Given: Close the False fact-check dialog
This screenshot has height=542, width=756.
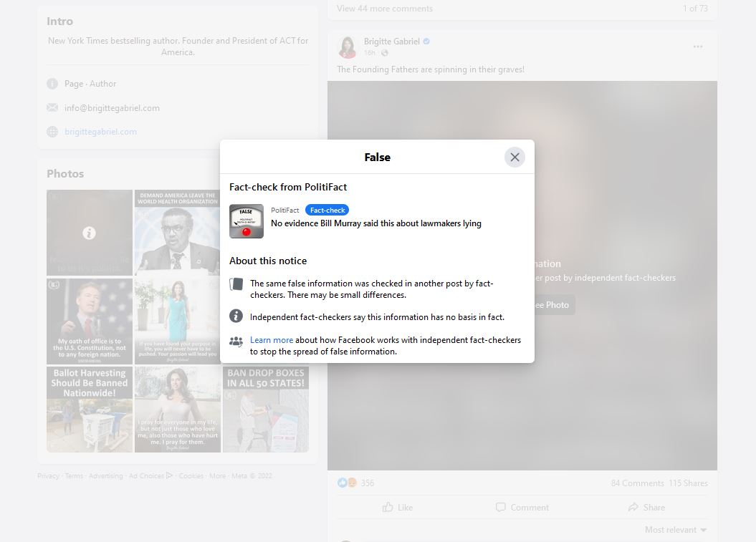Looking at the screenshot, I should [x=515, y=158].
